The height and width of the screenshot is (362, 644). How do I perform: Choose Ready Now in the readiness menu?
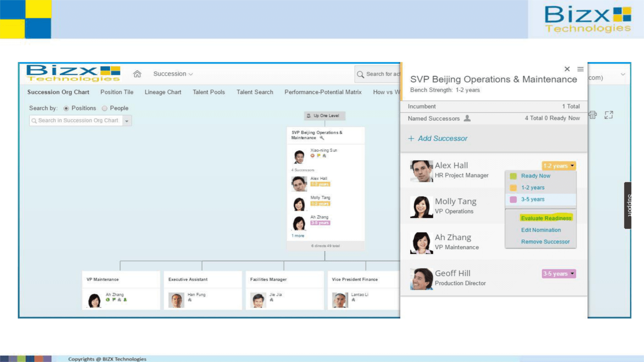(536, 176)
